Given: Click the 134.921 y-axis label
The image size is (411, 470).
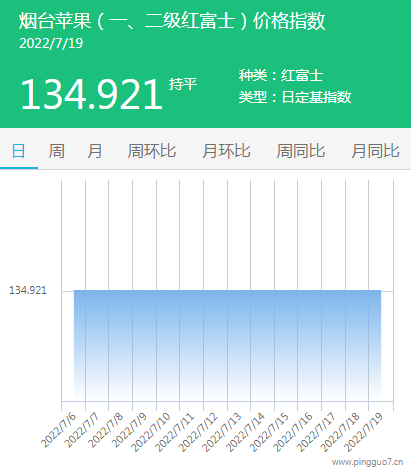Looking at the screenshot, I should [x=28, y=290].
